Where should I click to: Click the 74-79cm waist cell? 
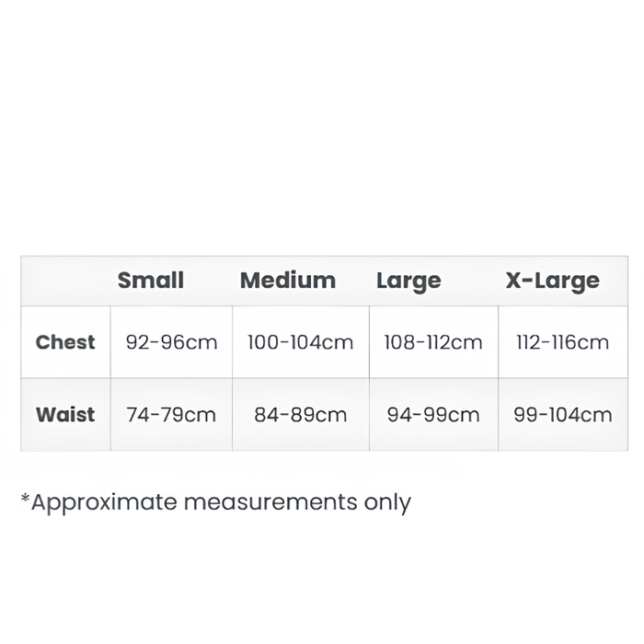(171, 414)
